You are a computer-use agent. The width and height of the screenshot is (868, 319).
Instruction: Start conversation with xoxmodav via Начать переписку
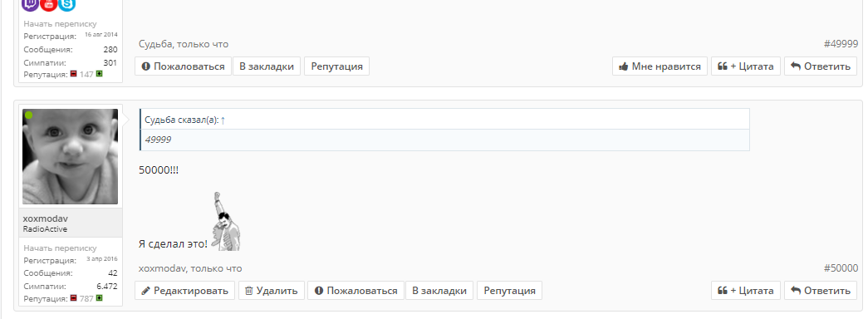coord(60,248)
